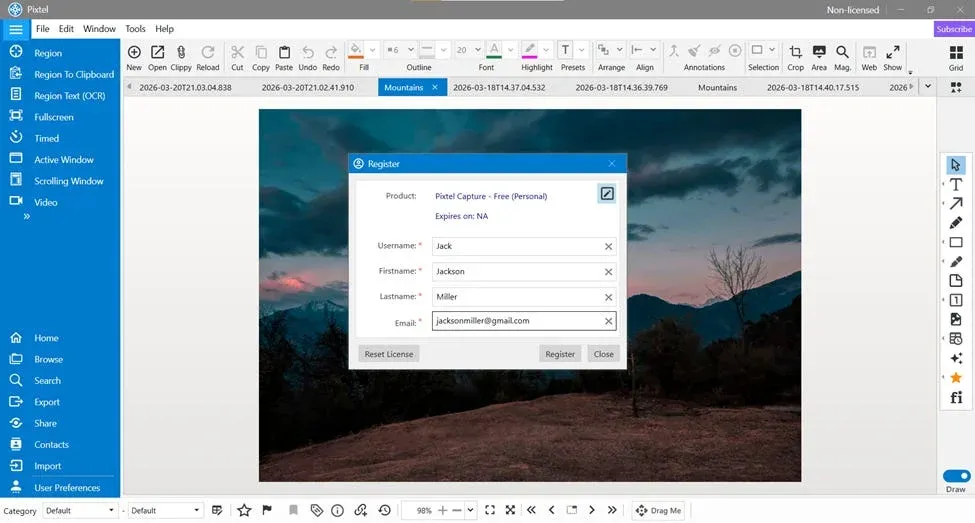
Task: Undo the last action
Action: tap(308, 52)
